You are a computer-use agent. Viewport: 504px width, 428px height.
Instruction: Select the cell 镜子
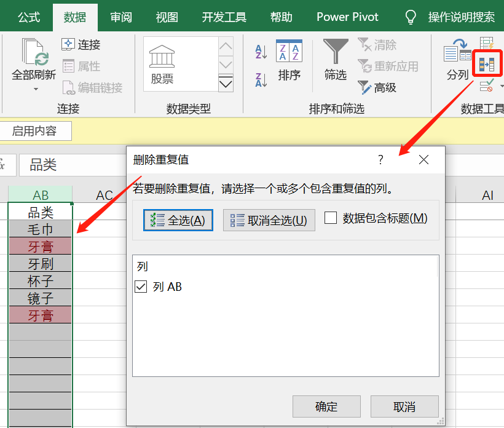click(40, 298)
